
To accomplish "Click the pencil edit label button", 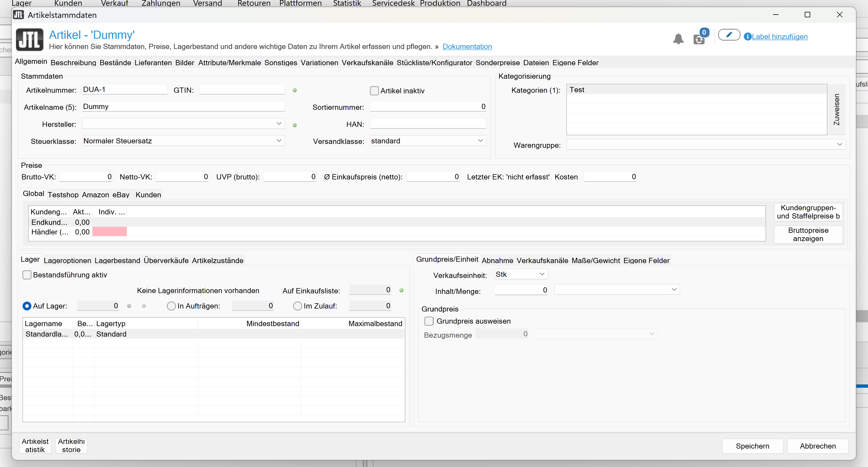I will [x=729, y=35].
